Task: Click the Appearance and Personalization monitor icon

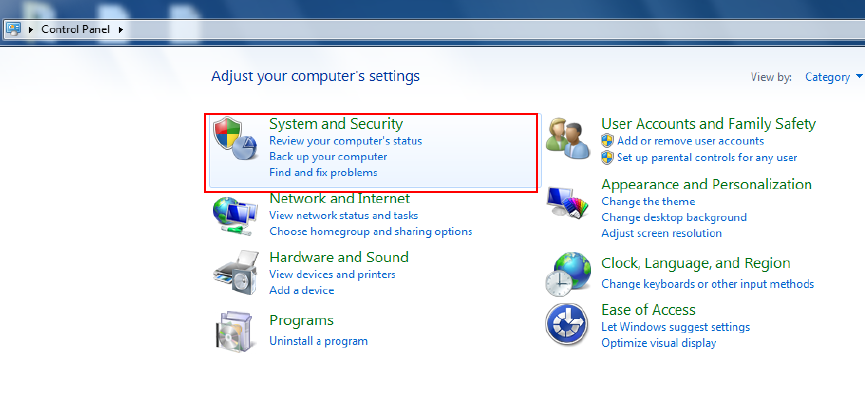Action: click(x=567, y=204)
